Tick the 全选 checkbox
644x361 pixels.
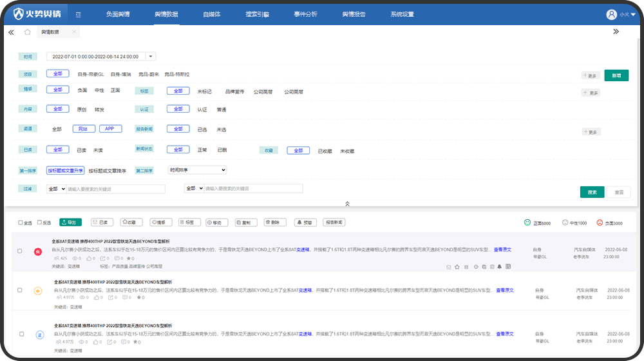pos(20,222)
